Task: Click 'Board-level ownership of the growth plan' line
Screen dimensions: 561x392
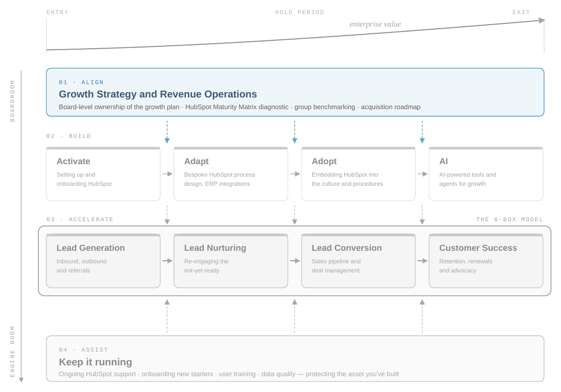Action: (239, 107)
